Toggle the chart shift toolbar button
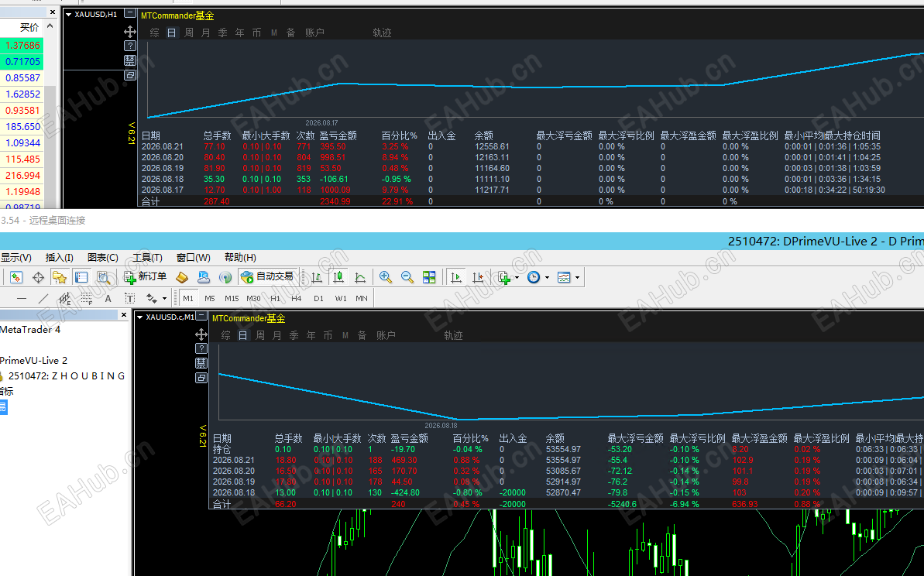 pyautogui.click(x=478, y=277)
